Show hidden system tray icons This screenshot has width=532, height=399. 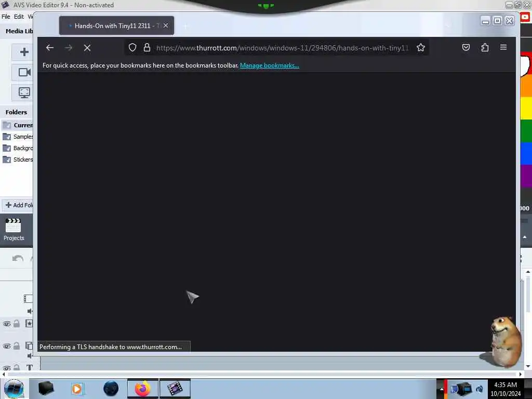442,389
